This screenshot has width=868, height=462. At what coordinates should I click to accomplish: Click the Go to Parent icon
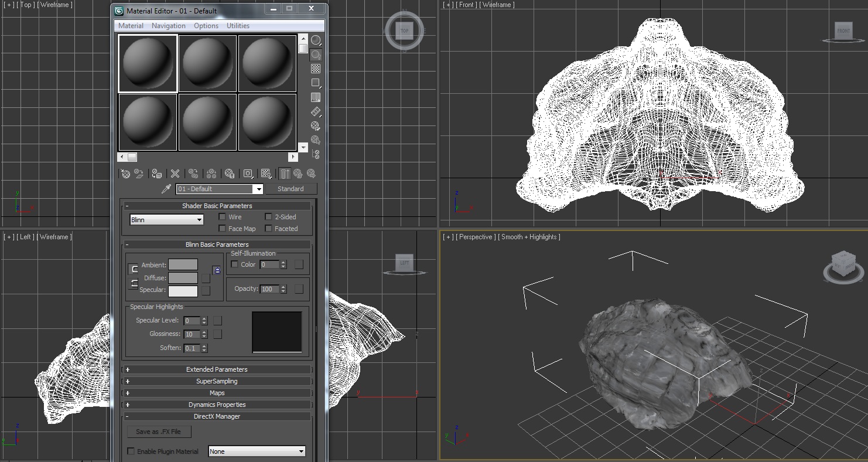pos(298,174)
